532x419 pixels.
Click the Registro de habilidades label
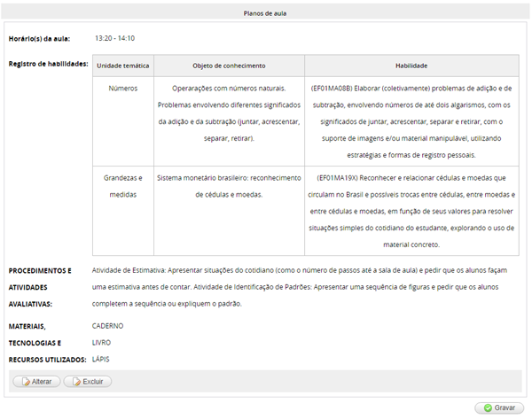pyautogui.click(x=47, y=64)
